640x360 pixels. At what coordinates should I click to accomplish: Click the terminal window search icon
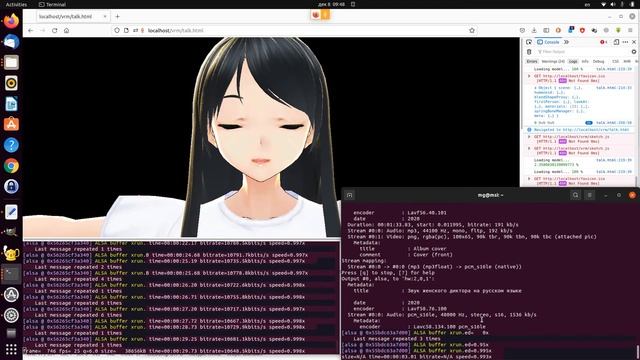[576, 195]
